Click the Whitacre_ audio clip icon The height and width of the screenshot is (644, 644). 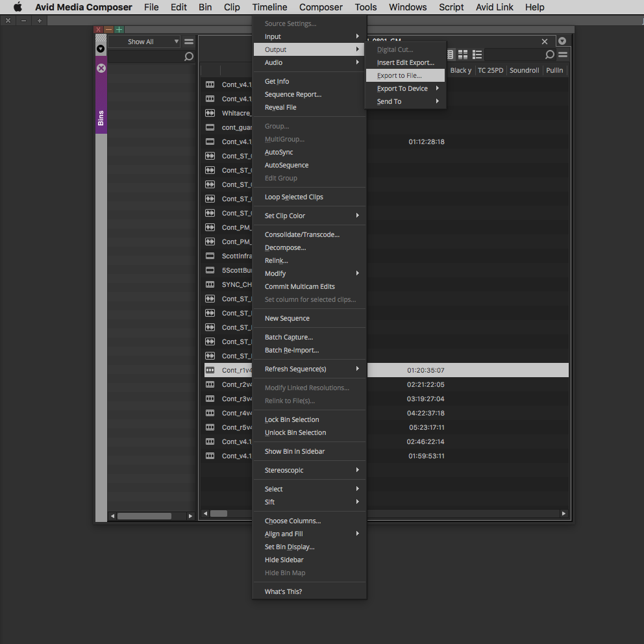tap(210, 113)
